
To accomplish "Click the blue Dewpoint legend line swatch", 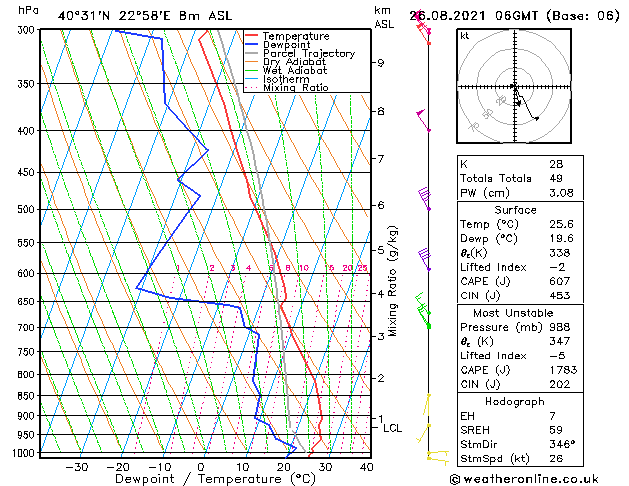I will 252,44.
